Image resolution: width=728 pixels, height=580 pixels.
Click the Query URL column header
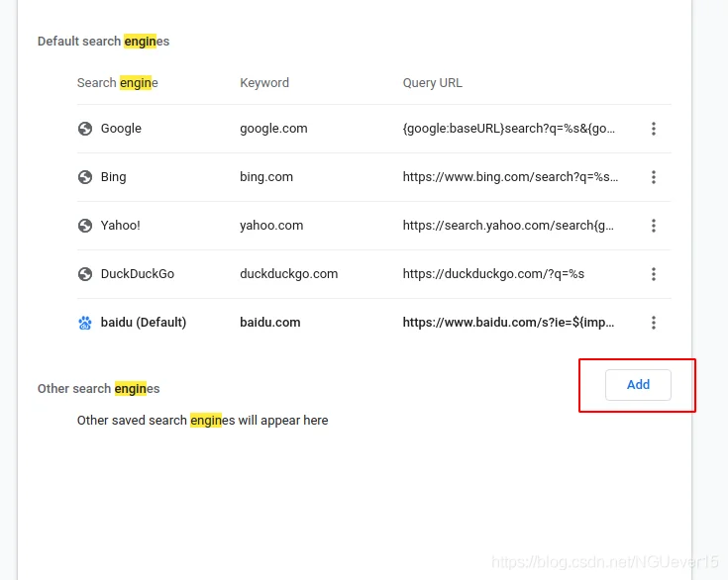[432, 83]
